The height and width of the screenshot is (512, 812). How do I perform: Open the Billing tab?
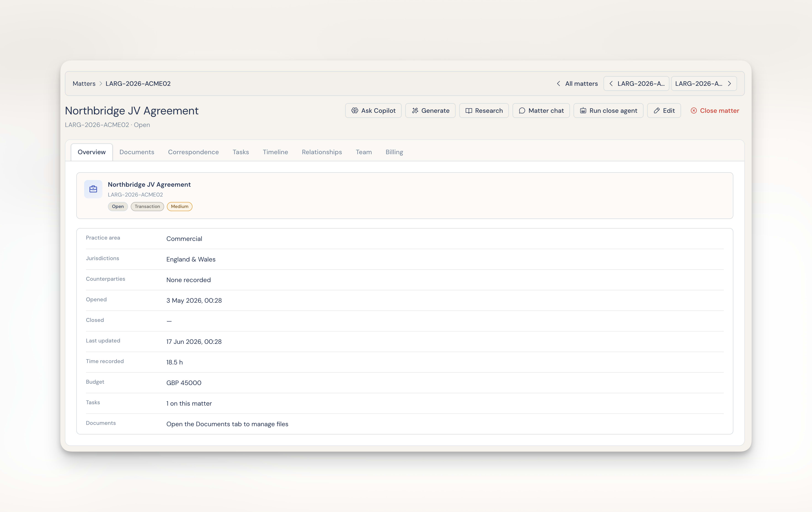tap(394, 152)
